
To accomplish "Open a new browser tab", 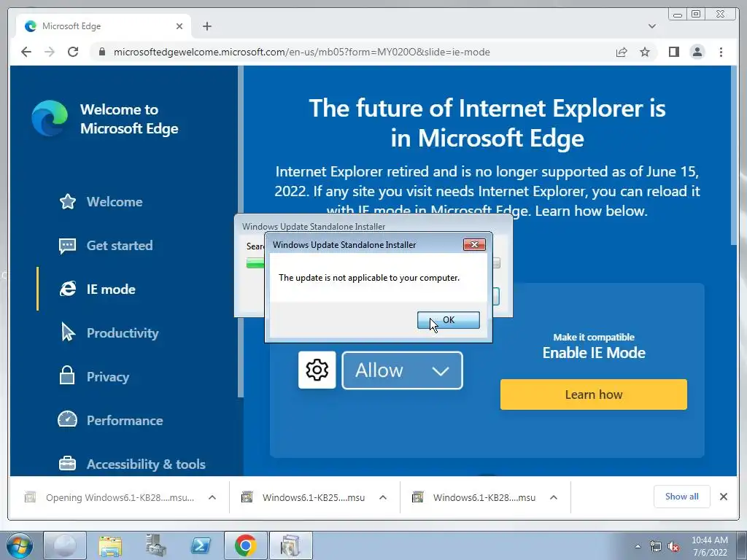I will (206, 26).
